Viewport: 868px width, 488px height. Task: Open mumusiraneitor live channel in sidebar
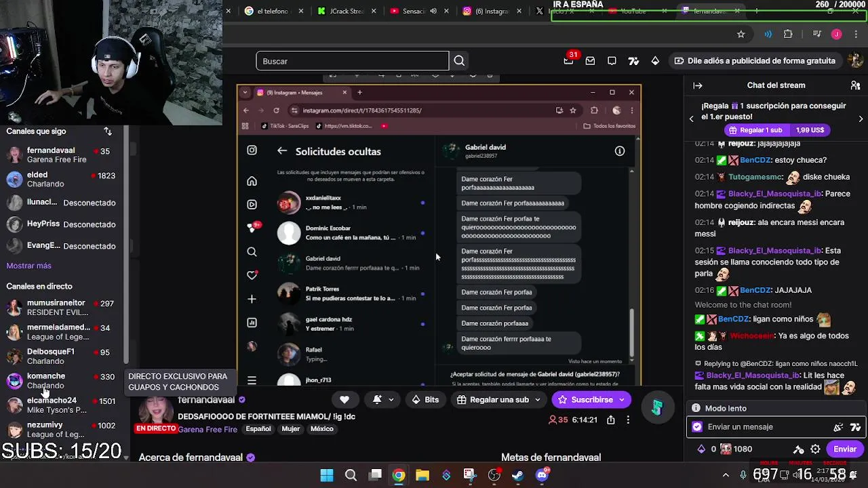pos(62,308)
